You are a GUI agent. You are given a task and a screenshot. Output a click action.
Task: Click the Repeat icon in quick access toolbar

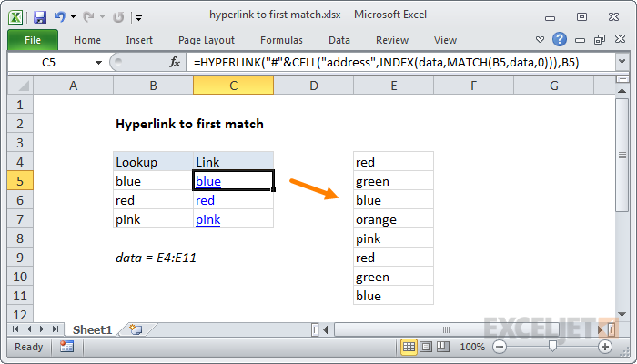pyautogui.click(x=118, y=17)
